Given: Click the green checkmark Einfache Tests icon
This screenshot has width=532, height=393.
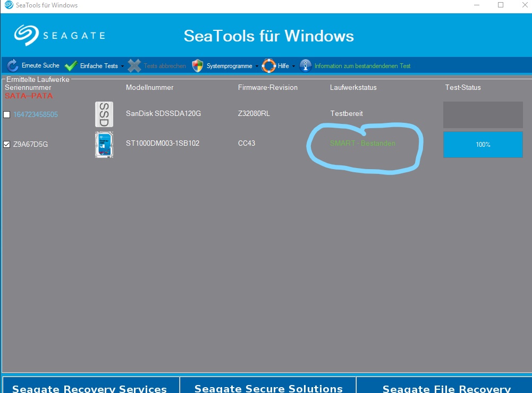Looking at the screenshot, I should [71, 66].
